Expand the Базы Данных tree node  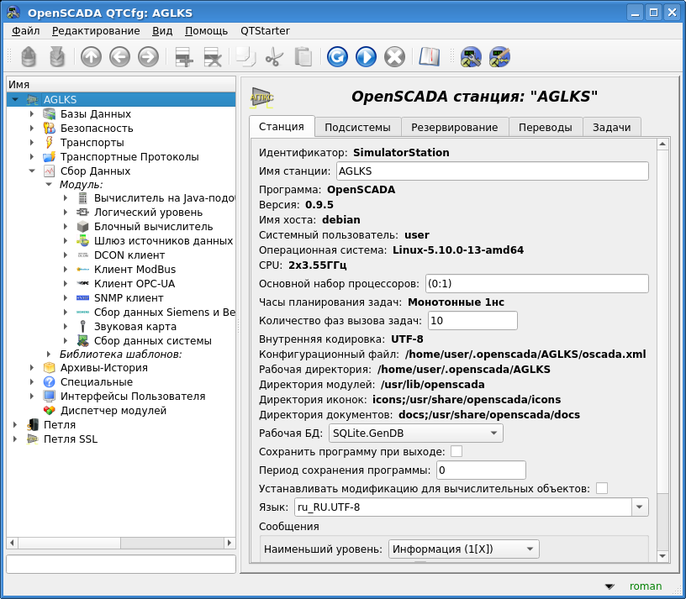pos(32,114)
